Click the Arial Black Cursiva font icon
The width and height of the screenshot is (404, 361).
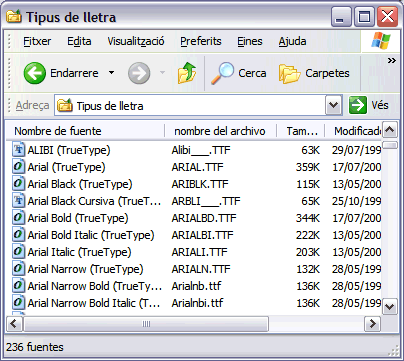tap(18, 200)
